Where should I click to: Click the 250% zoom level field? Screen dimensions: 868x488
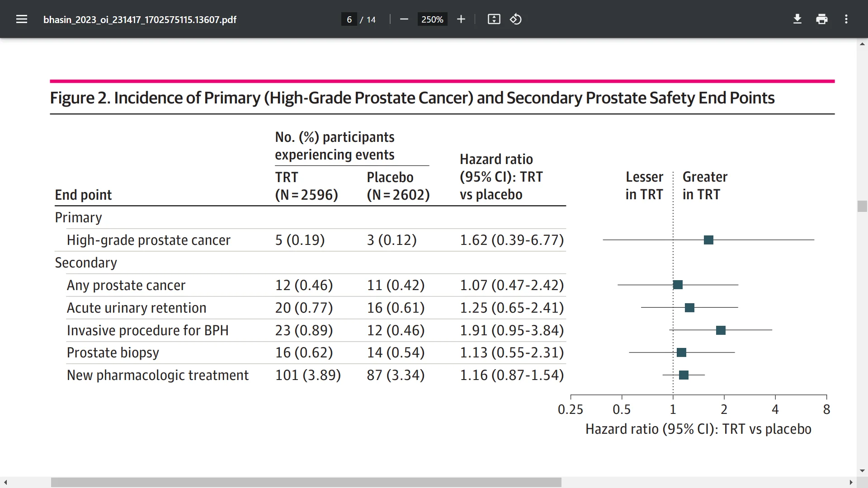432,19
